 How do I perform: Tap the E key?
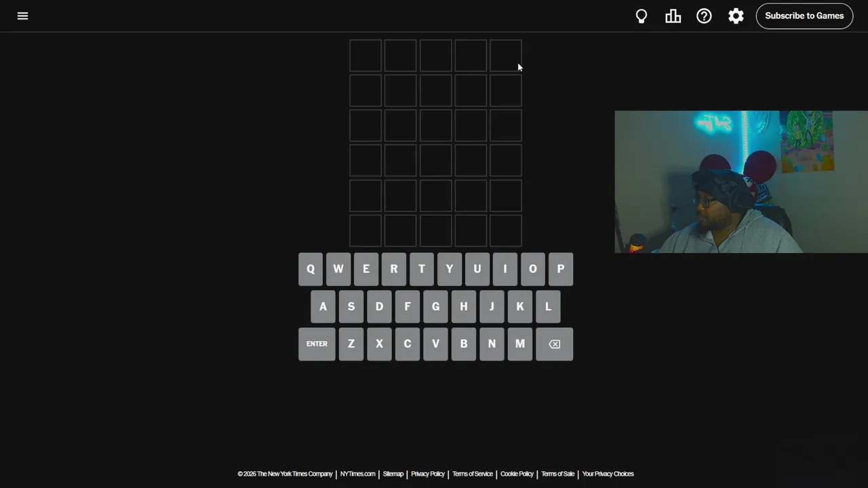pos(366,269)
